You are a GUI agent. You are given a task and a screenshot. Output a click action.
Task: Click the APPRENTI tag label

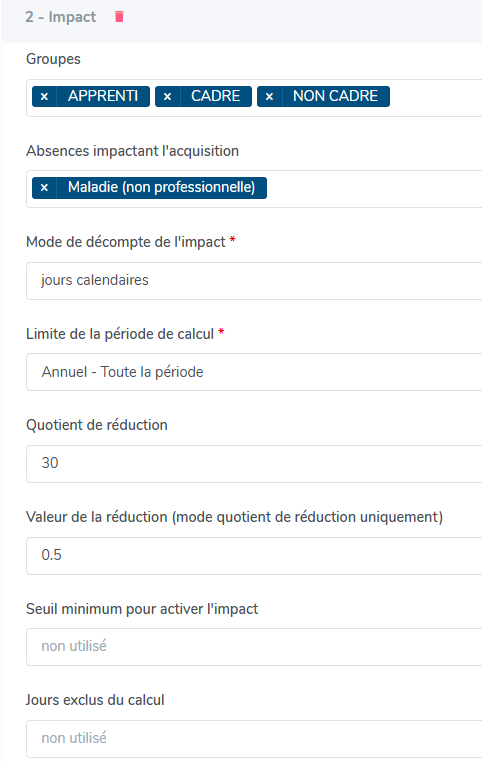(103, 96)
